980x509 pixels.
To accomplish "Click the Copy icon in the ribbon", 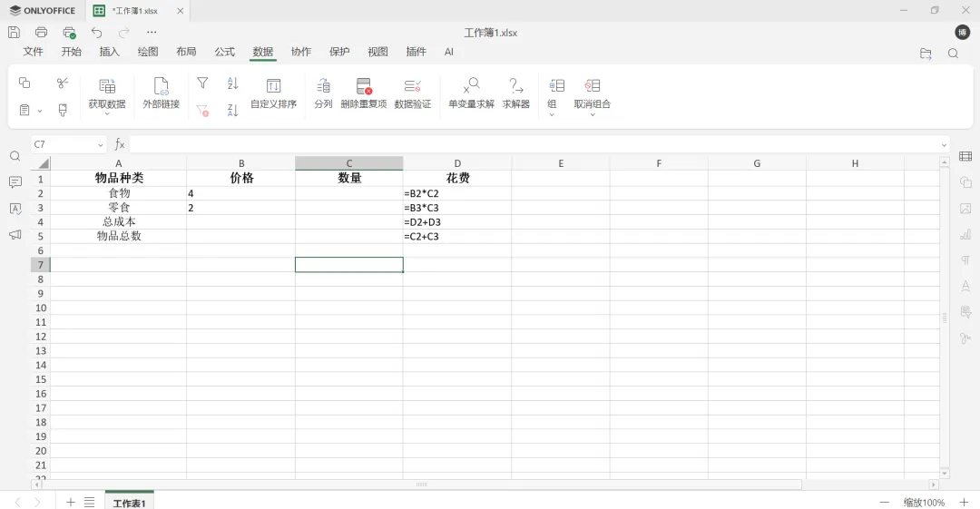I will (x=24, y=83).
